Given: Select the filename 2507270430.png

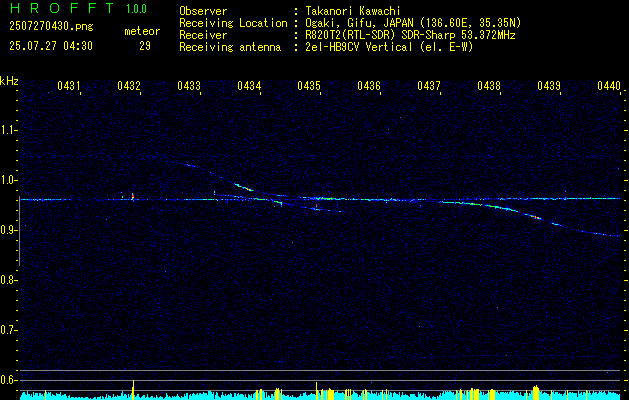Looking at the screenshot, I should (x=51, y=27).
